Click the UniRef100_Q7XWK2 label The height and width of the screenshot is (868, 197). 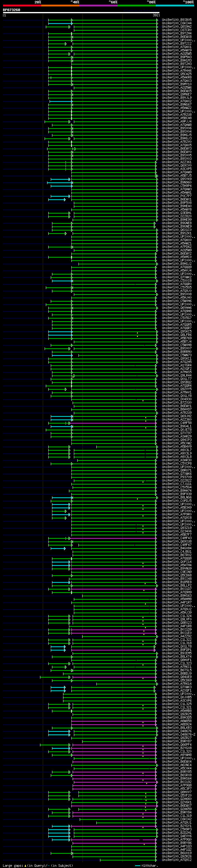177,277
